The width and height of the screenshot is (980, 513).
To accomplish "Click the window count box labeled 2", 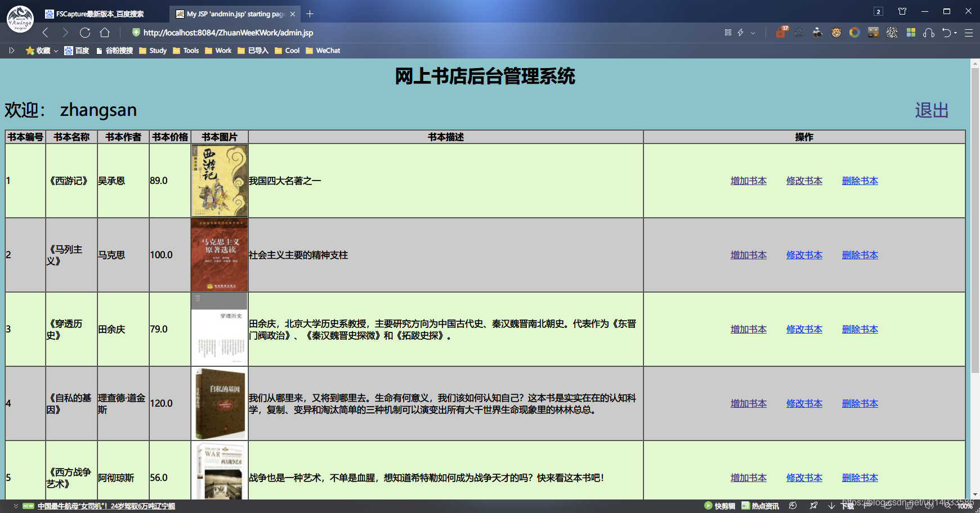I will [x=878, y=11].
